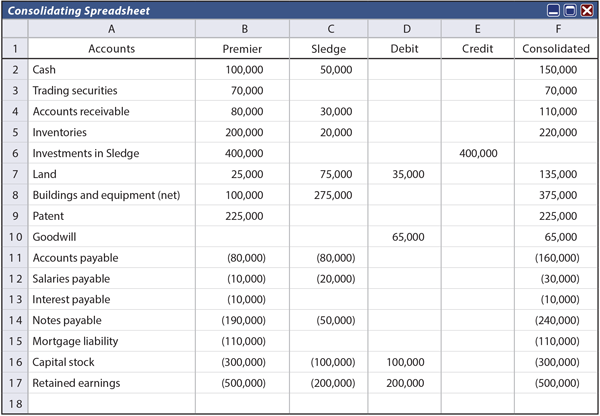Click Goodwill debit value 65,000
Viewport: 600px width, 416px height.
pyautogui.click(x=408, y=237)
